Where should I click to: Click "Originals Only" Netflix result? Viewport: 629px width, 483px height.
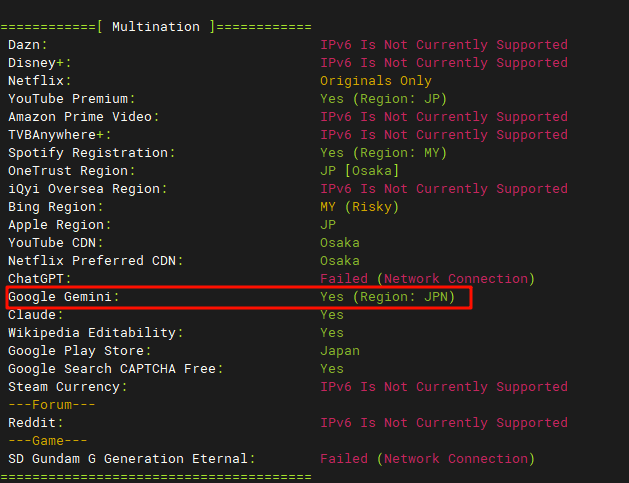(375, 81)
